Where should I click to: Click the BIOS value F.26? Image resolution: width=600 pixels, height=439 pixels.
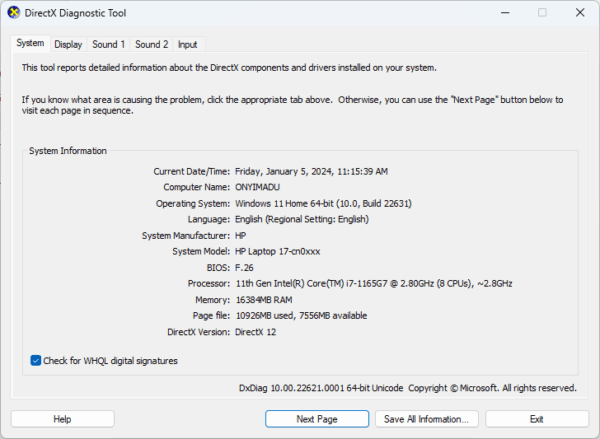[x=244, y=268]
